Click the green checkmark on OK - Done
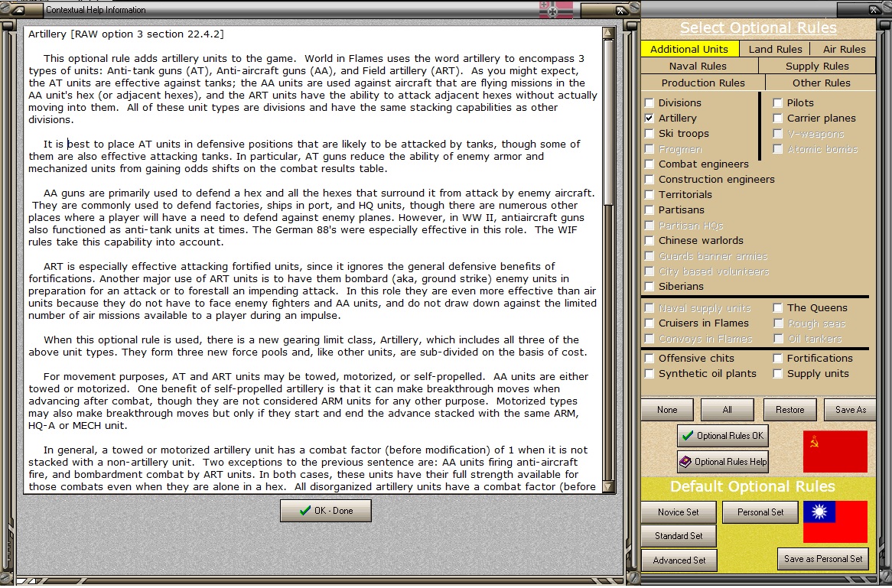 (x=305, y=511)
